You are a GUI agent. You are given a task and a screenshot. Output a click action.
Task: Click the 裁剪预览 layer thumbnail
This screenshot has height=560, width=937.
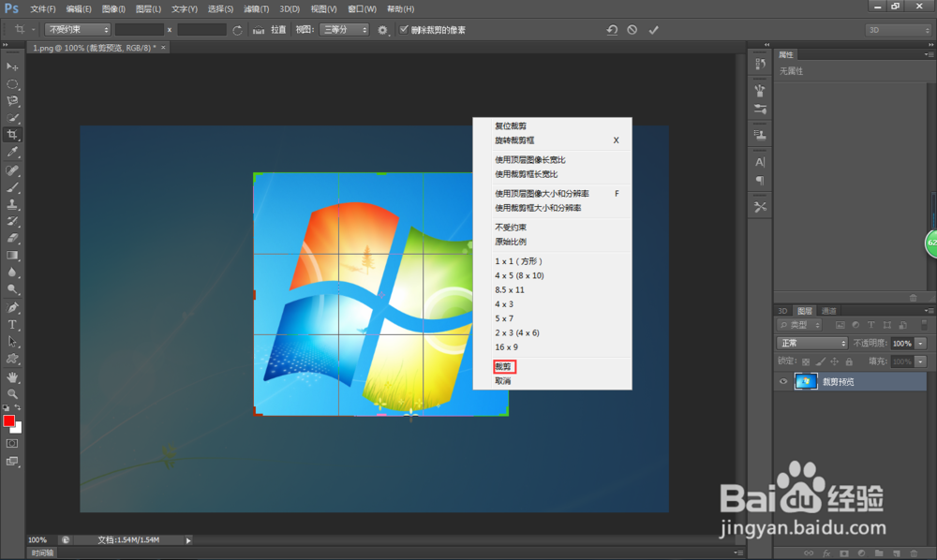(806, 381)
